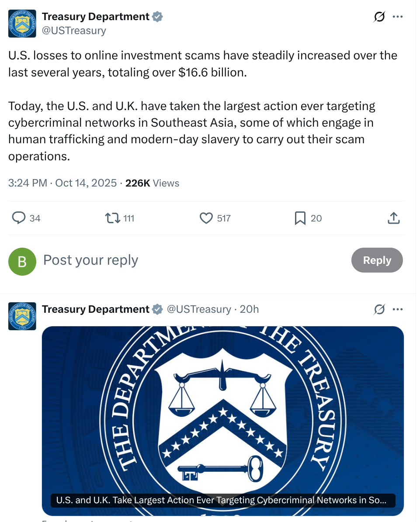Open more options on the second Treasury post

(398, 309)
